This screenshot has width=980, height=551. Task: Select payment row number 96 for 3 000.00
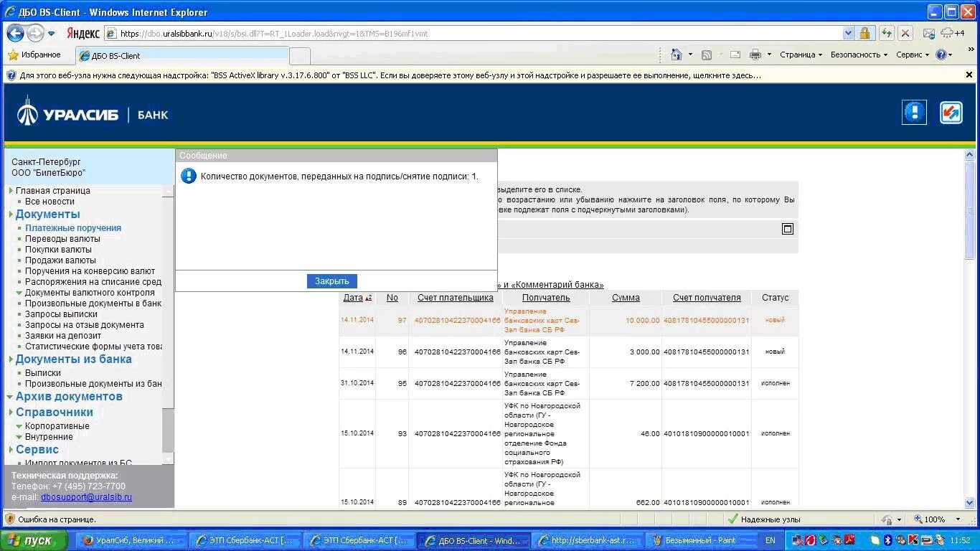coord(568,352)
